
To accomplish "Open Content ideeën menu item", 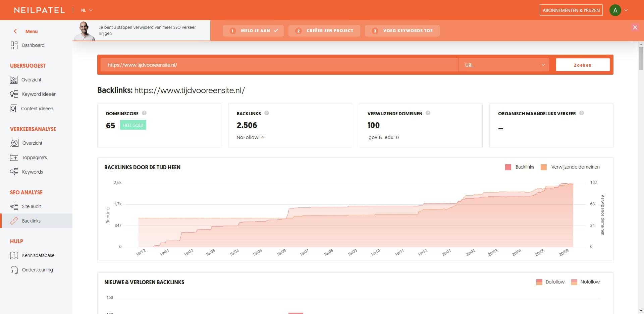I will [x=37, y=109].
